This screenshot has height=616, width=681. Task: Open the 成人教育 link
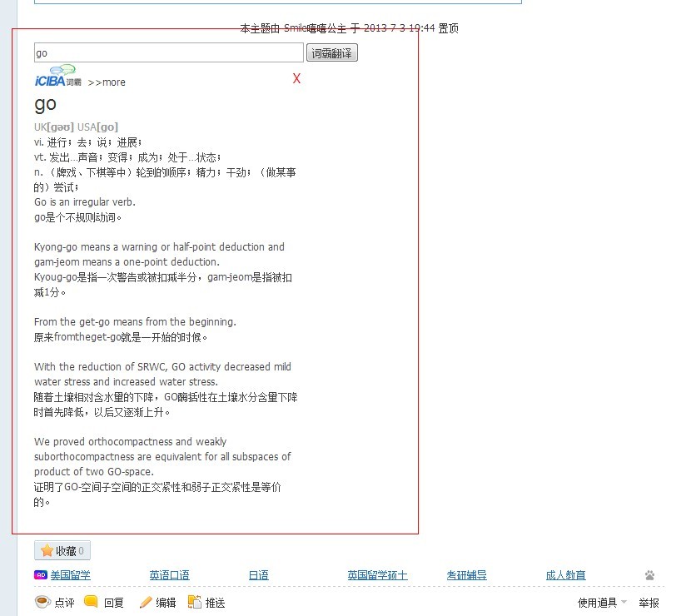pyautogui.click(x=565, y=575)
